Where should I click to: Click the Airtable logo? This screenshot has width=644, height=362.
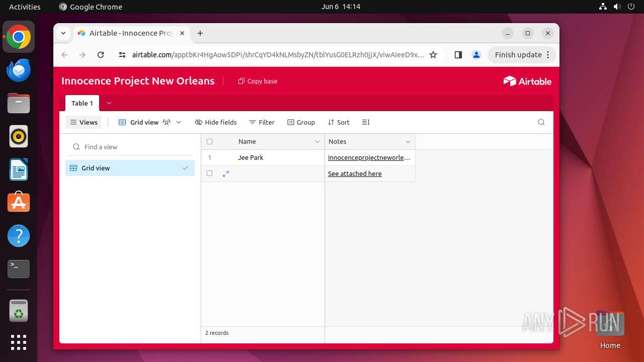tap(527, 81)
